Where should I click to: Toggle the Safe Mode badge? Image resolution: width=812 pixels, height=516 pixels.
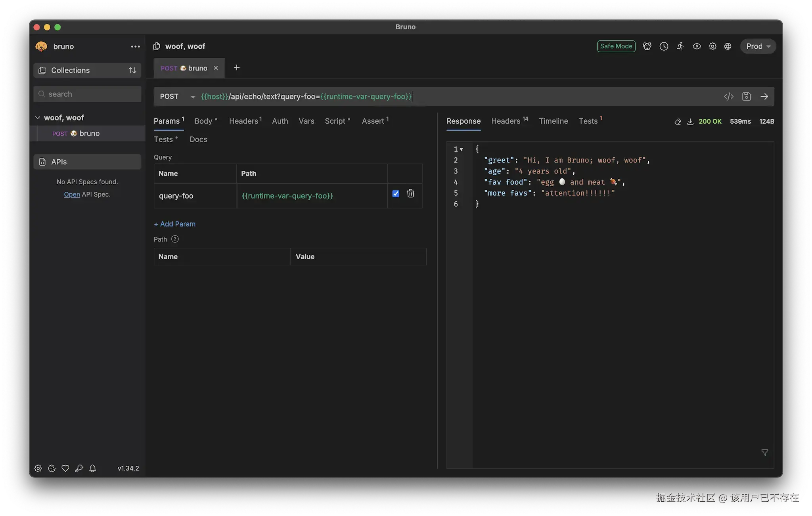pos(616,46)
